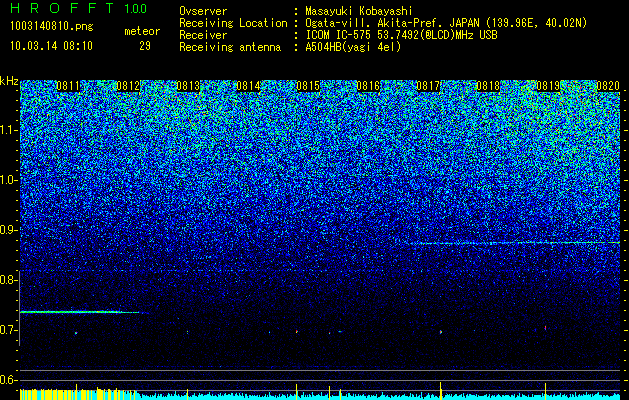Viewport: 629px width, 400px height.
Task: Click the meteor echo dot below 0817
Action: click(441, 332)
